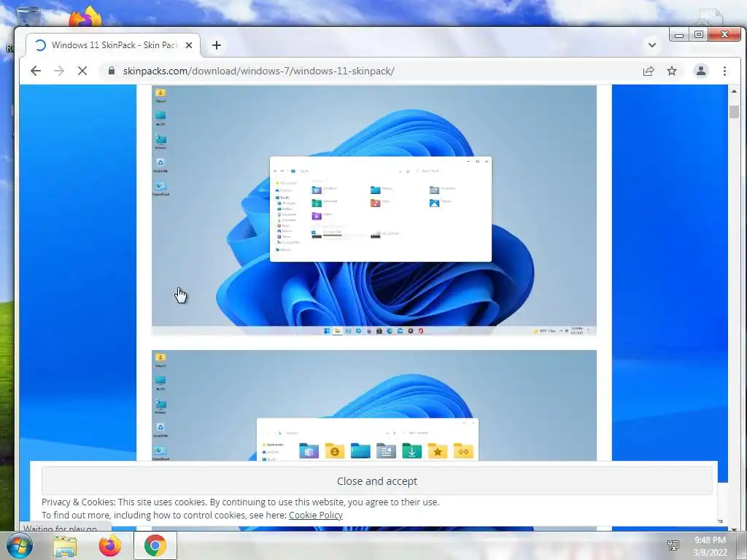The width and height of the screenshot is (747, 560).
Task: Click the padlock site info icon
Action: [112, 71]
